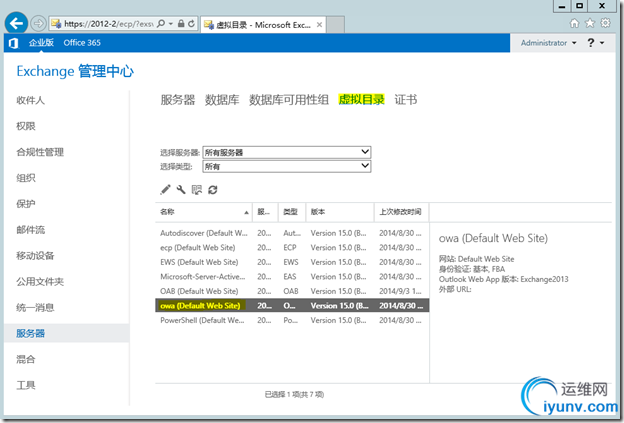This screenshot has height=423, width=624.
Task: Refresh page using address bar reload icon
Action: (191, 23)
